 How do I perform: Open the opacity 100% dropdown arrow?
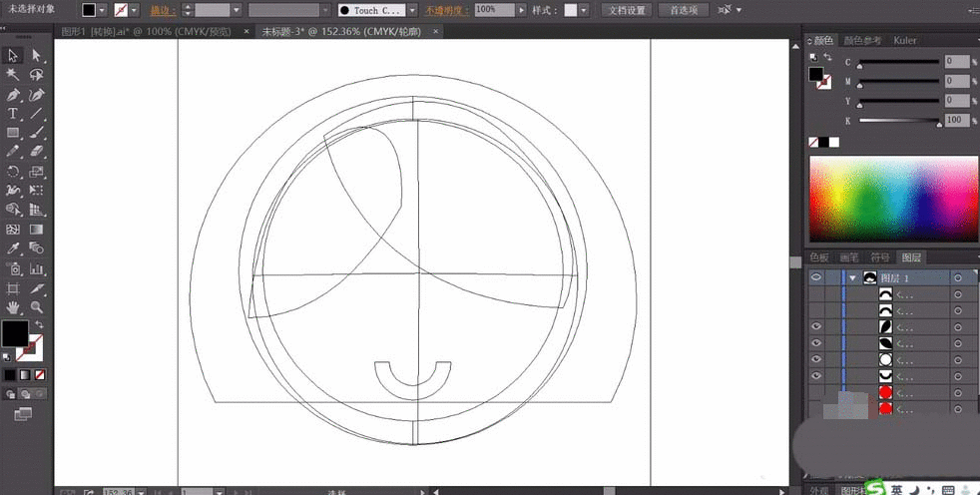point(521,10)
